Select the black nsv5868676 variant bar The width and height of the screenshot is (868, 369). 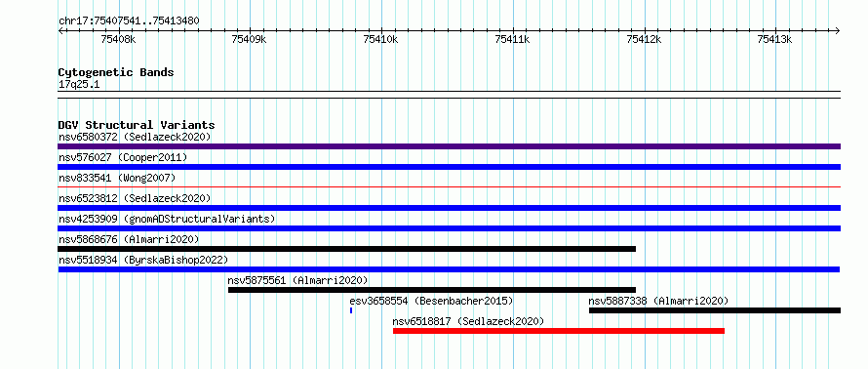[346, 249]
